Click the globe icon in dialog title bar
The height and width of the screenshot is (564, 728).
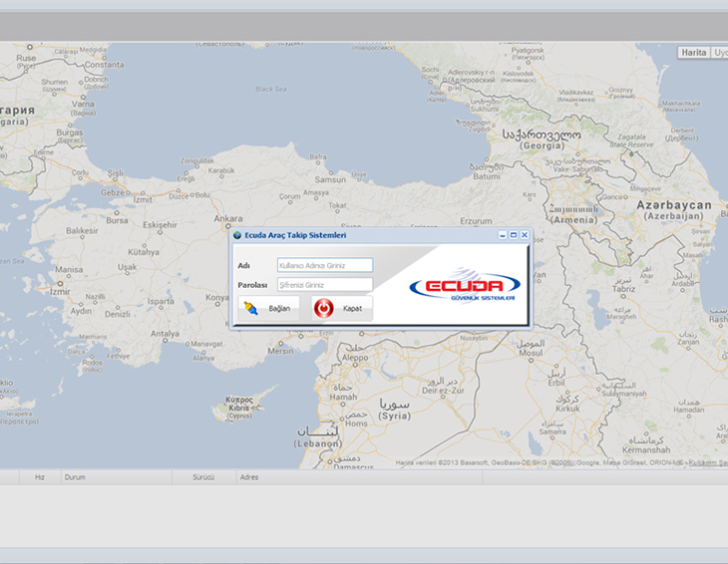[x=237, y=235]
